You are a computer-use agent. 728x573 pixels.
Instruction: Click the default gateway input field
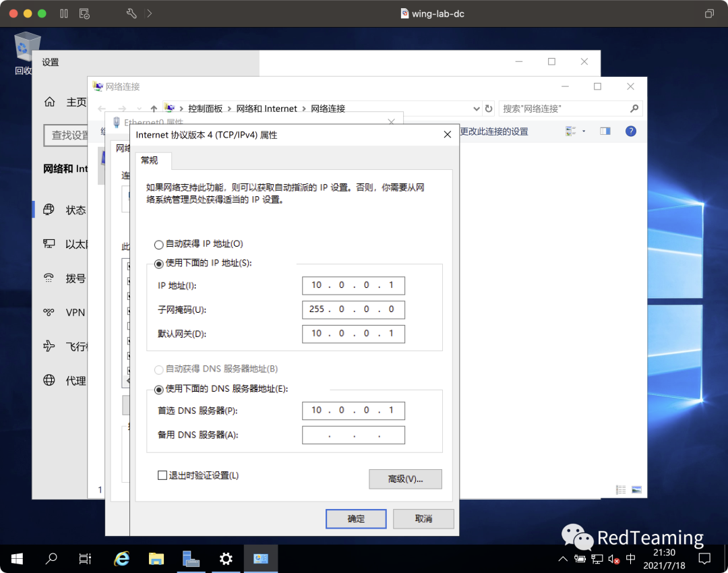353,334
